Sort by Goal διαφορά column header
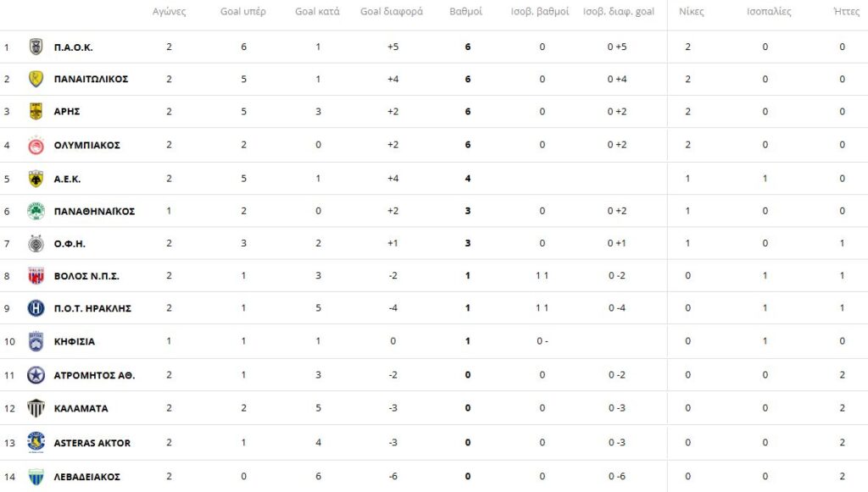 coord(392,12)
